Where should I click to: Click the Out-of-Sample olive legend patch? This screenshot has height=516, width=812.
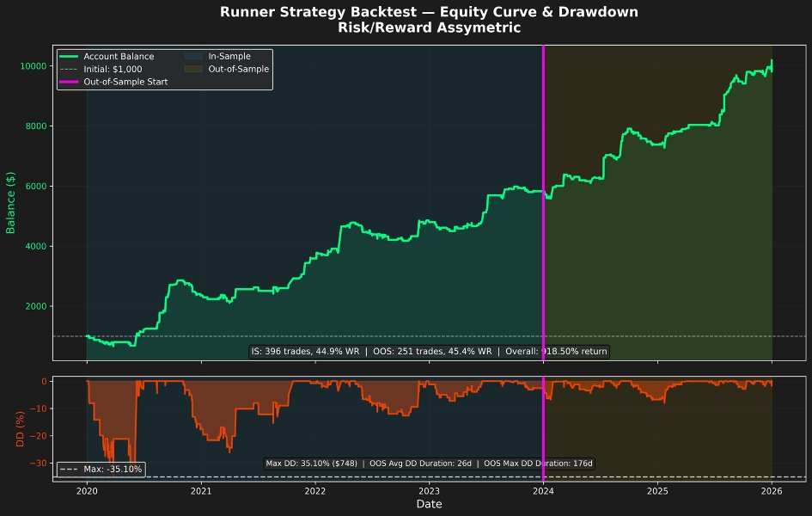tap(193, 69)
